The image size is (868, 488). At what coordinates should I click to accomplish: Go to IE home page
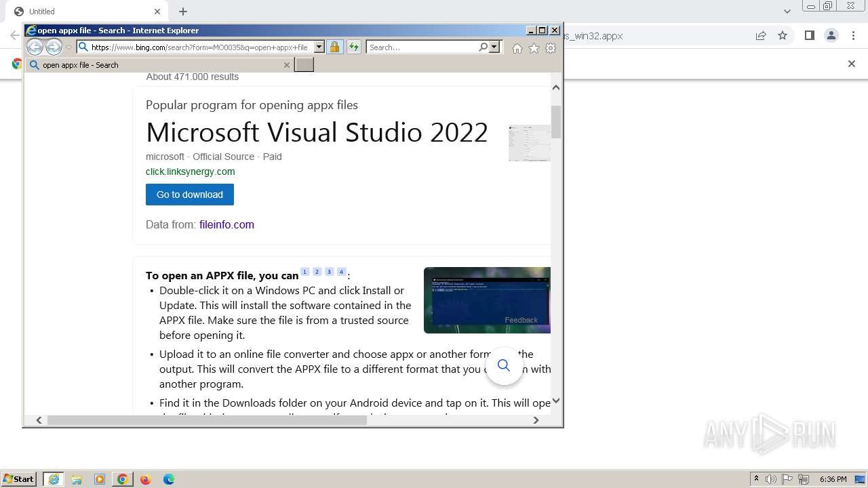tap(517, 48)
